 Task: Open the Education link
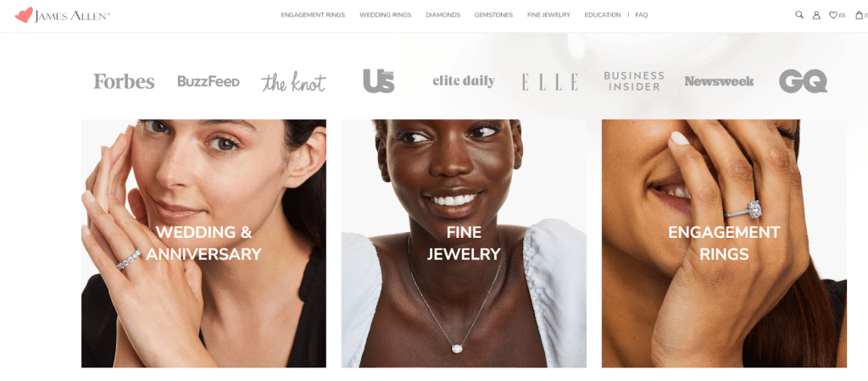tap(603, 15)
